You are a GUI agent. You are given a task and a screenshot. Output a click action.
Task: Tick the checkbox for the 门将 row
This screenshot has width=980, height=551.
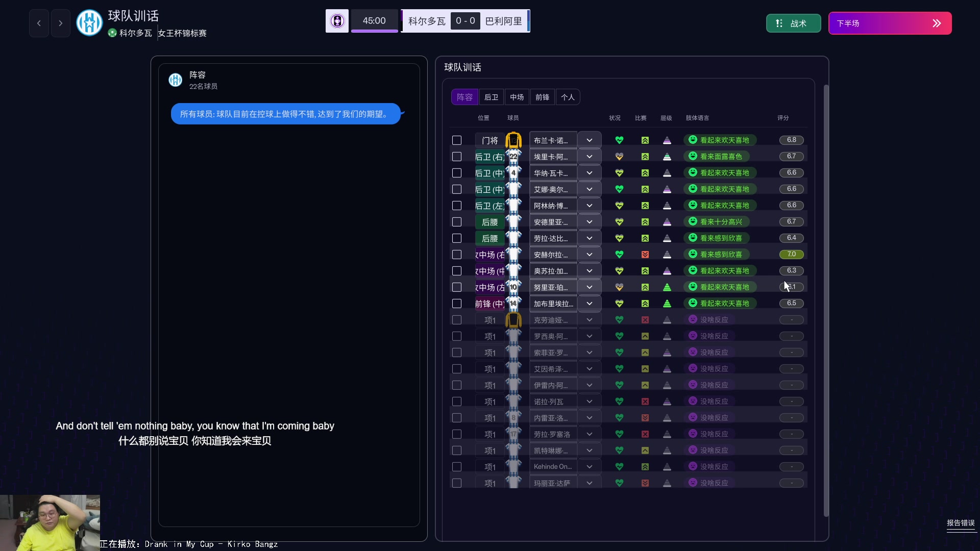[x=457, y=140]
